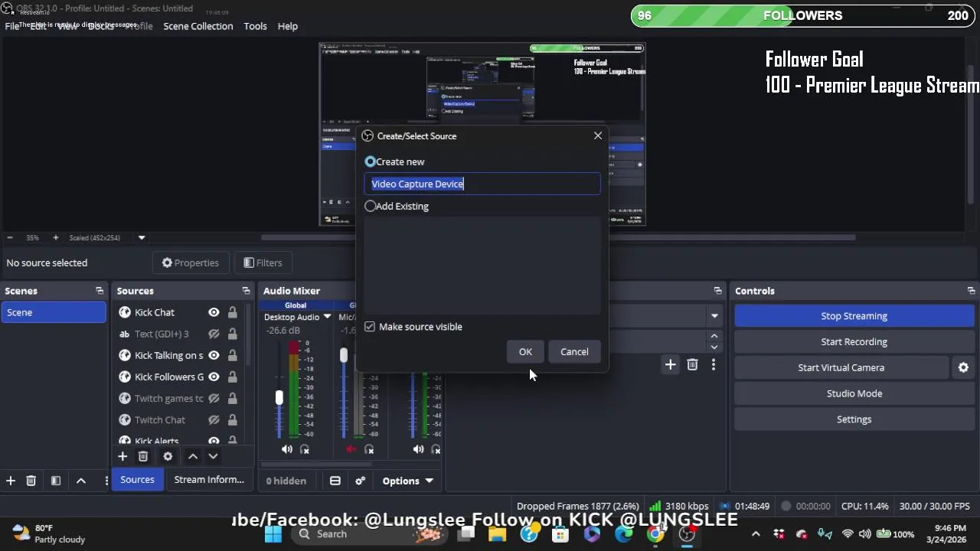Remove transition with trash icon
Screen dimensions: 980x551
pyautogui.click(x=692, y=365)
